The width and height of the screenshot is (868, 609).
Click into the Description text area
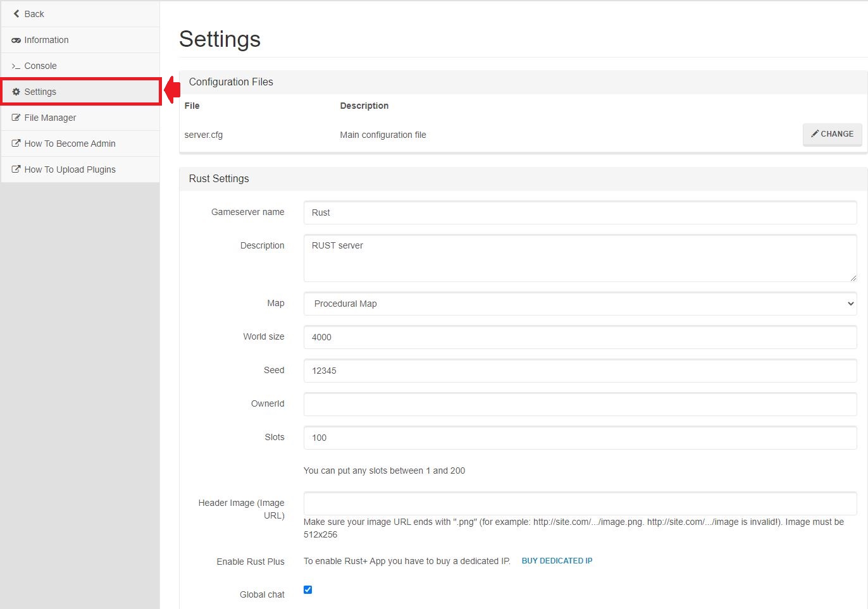[580, 258]
